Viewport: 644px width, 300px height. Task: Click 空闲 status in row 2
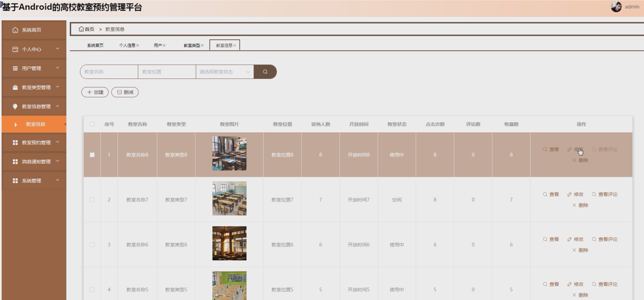[x=397, y=200]
